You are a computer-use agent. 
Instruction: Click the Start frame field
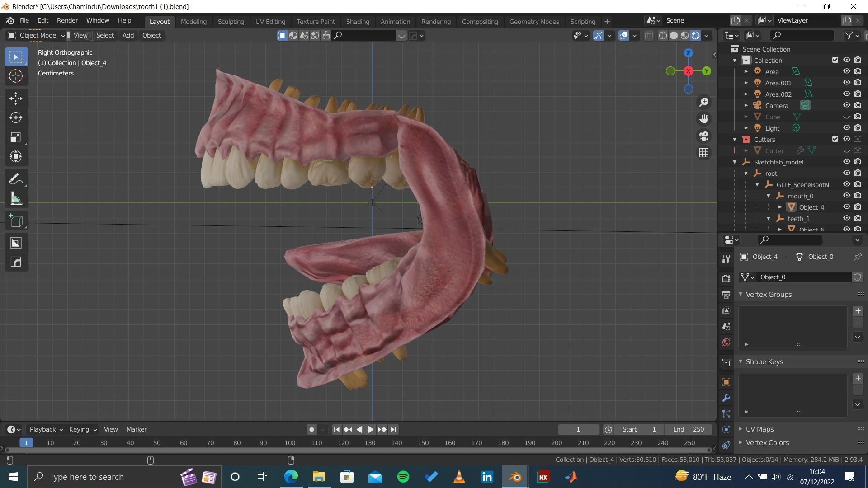639,429
